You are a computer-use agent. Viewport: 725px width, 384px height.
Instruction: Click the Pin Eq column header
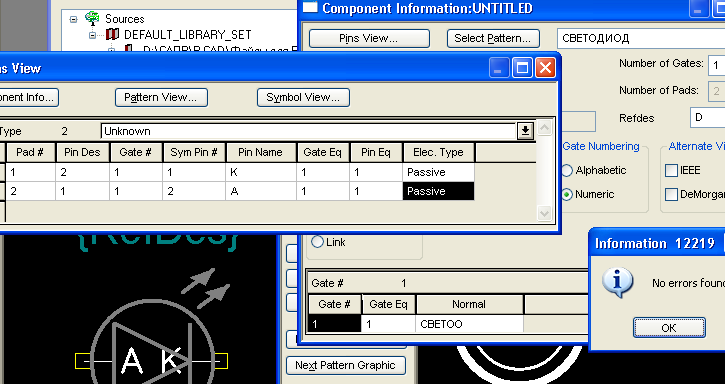pyautogui.click(x=376, y=153)
